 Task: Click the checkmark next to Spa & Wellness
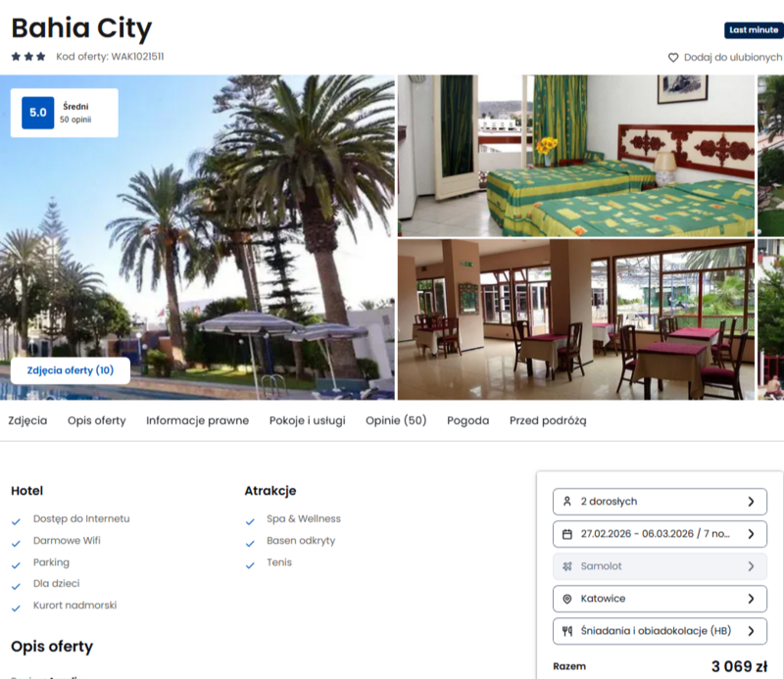pyautogui.click(x=250, y=522)
